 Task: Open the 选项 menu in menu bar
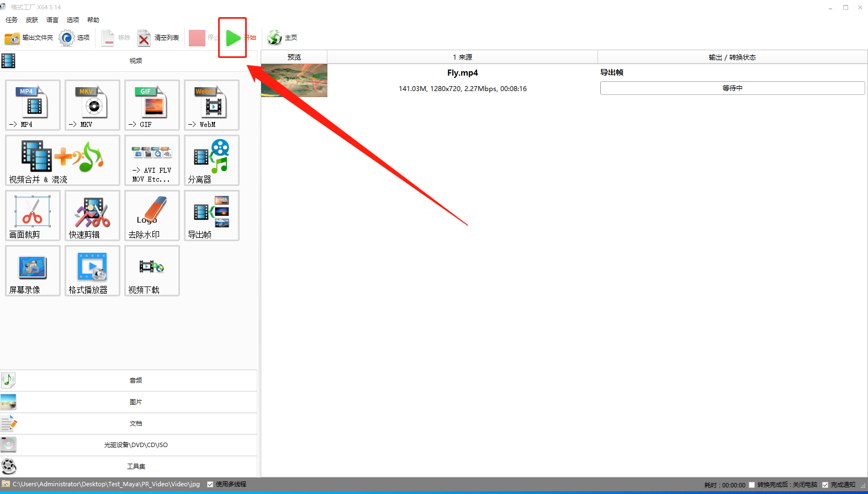73,20
